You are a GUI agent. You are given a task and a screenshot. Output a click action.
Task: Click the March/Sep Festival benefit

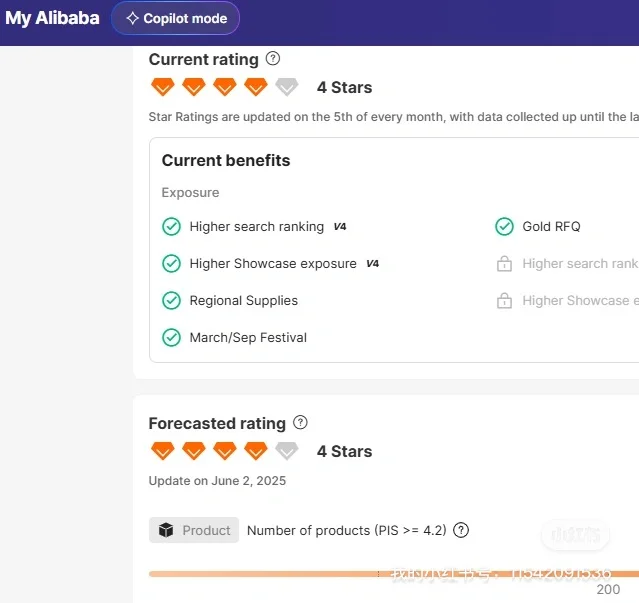(248, 338)
